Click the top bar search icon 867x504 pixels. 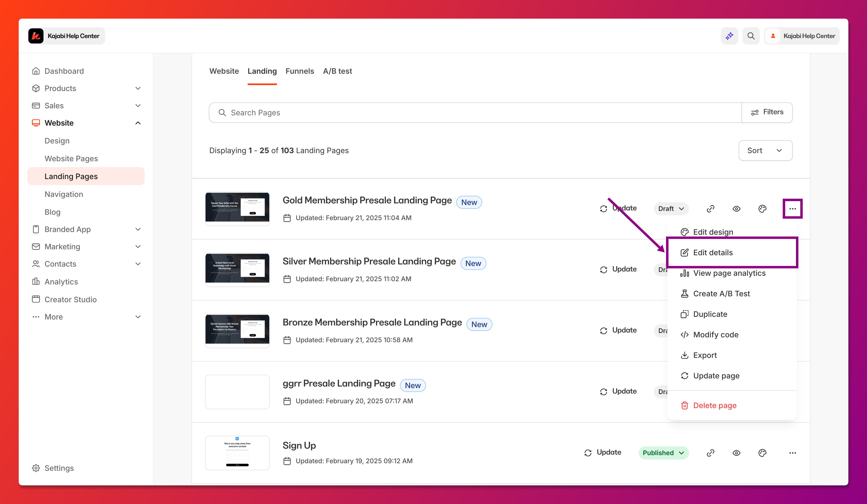pos(751,36)
